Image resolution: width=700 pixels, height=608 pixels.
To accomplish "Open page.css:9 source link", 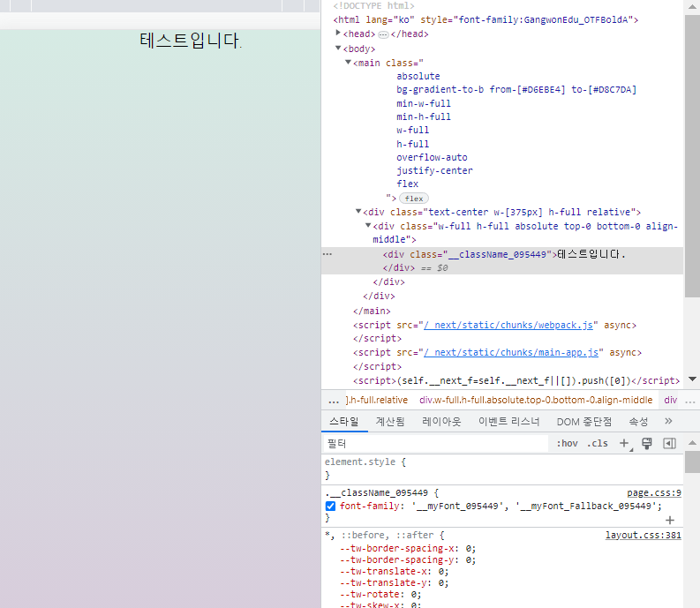I will (654, 492).
